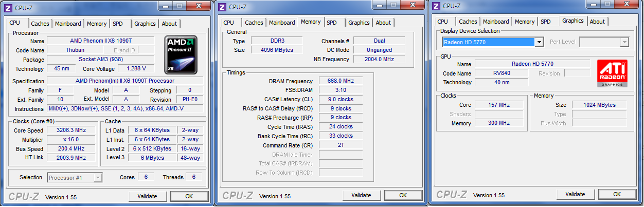Click the GPU Memory clock value 300 MHz
The width and height of the screenshot is (644, 207).
[499, 123]
